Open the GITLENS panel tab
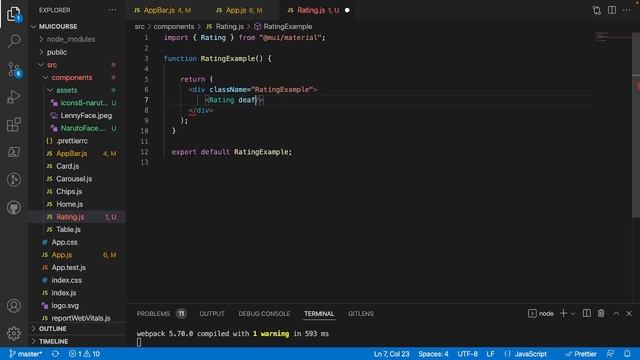Image resolution: width=640 pixels, height=360 pixels. (x=361, y=313)
